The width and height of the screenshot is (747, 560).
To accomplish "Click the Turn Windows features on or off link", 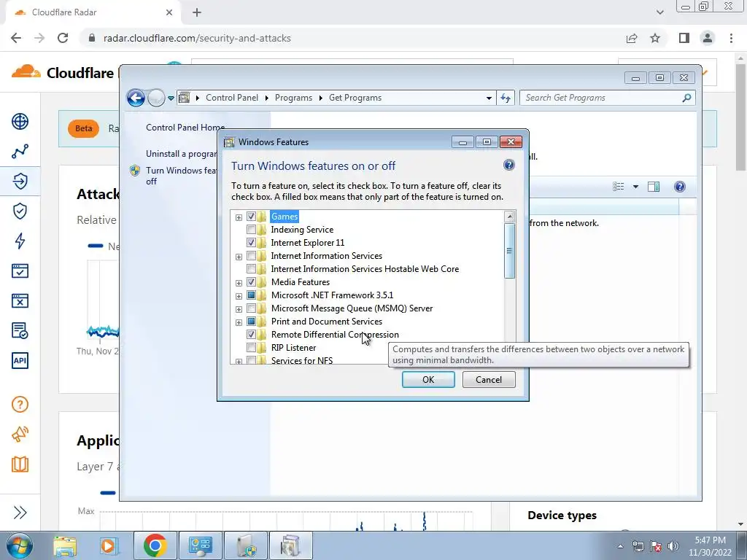I will tap(181, 176).
